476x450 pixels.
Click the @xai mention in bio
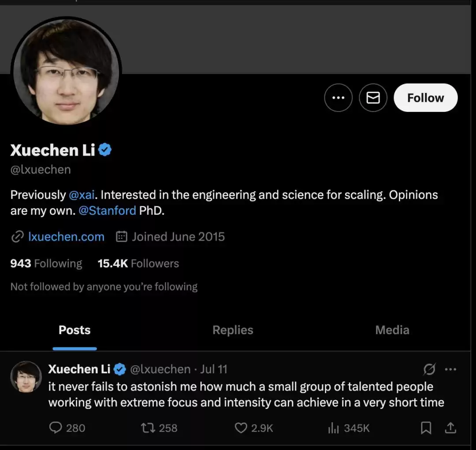tap(82, 195)
